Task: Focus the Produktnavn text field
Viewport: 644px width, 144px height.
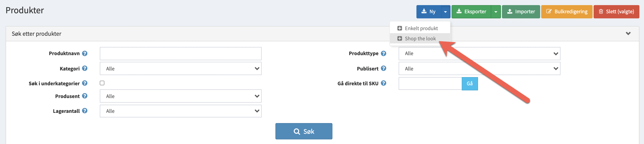Action: pyautogui.click(x=180, y=54)
